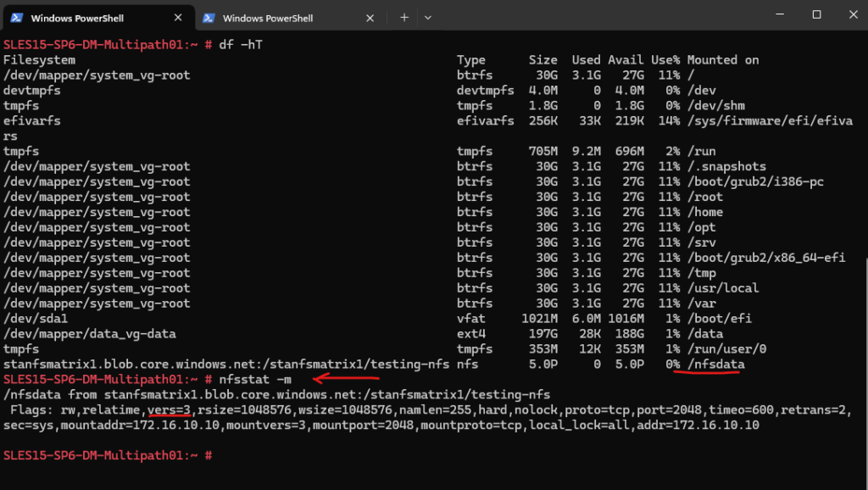Click the 'devtmpfs' filesystem name
The image size is (868, 490).
[x=32, y=90]
